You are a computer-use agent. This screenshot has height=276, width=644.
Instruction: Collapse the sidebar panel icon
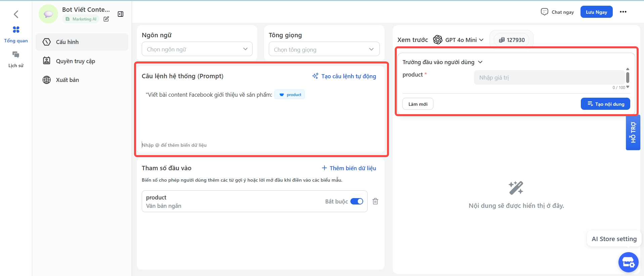[121, 14]
